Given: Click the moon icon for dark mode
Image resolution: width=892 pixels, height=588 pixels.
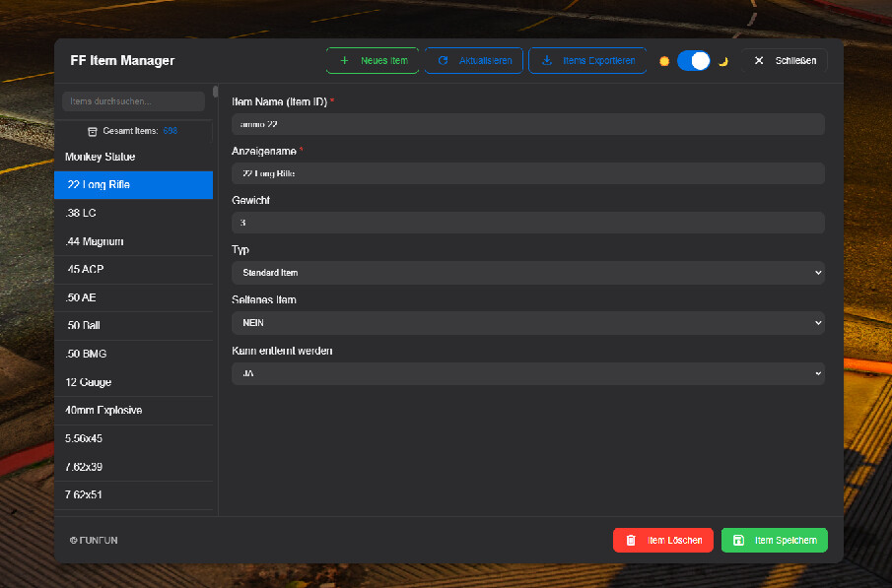Looking at the screenshot, I should click(x=723, y=61).
